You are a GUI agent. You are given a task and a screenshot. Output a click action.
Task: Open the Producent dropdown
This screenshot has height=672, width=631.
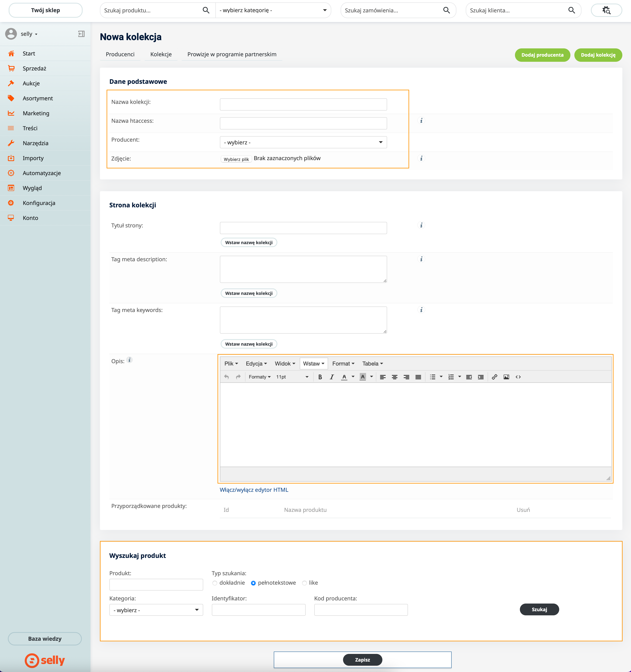coord(303,142)
